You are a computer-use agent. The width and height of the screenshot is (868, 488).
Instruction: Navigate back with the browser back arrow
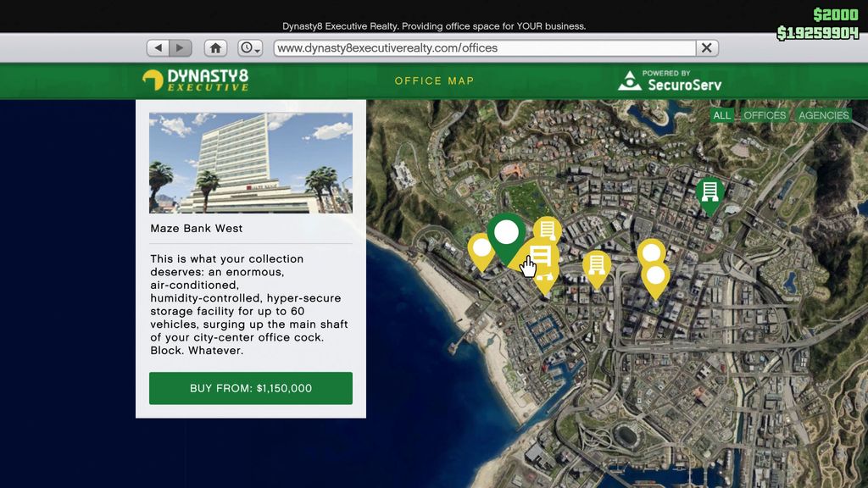click(159, 47)
